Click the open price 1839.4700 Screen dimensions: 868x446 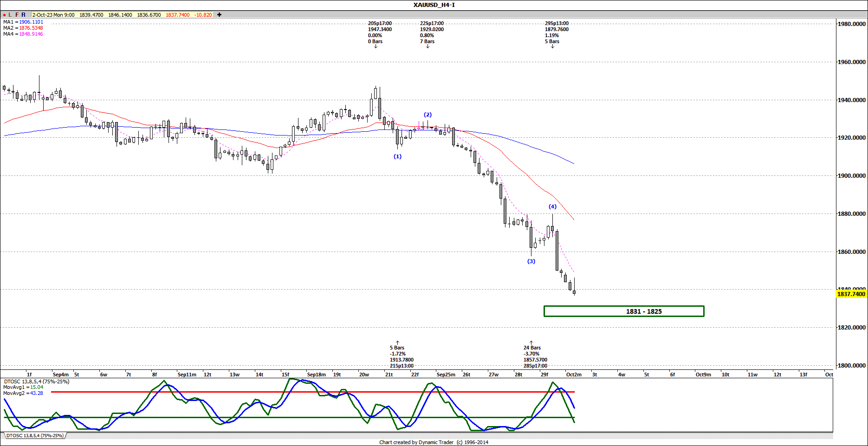91,15
